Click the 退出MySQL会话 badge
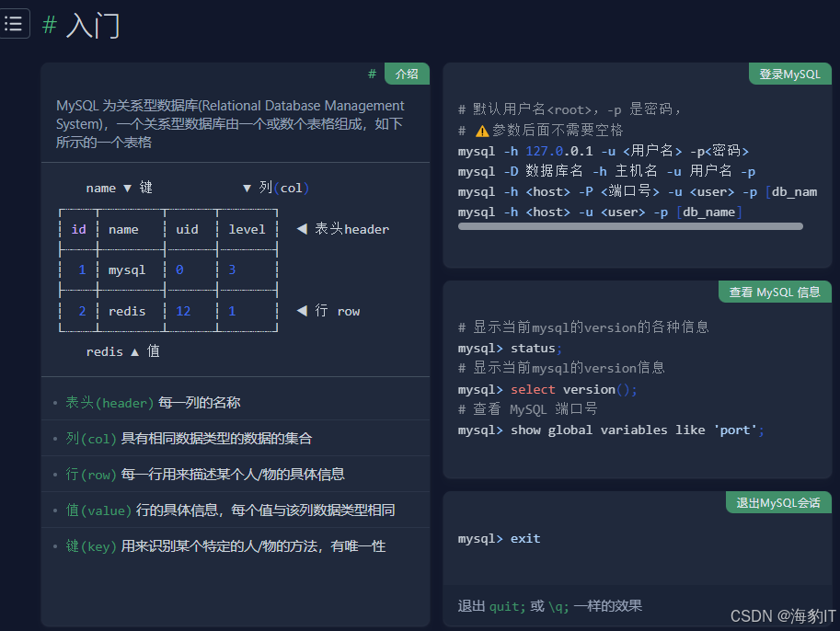840x631 pixels. tap(778, 502)
